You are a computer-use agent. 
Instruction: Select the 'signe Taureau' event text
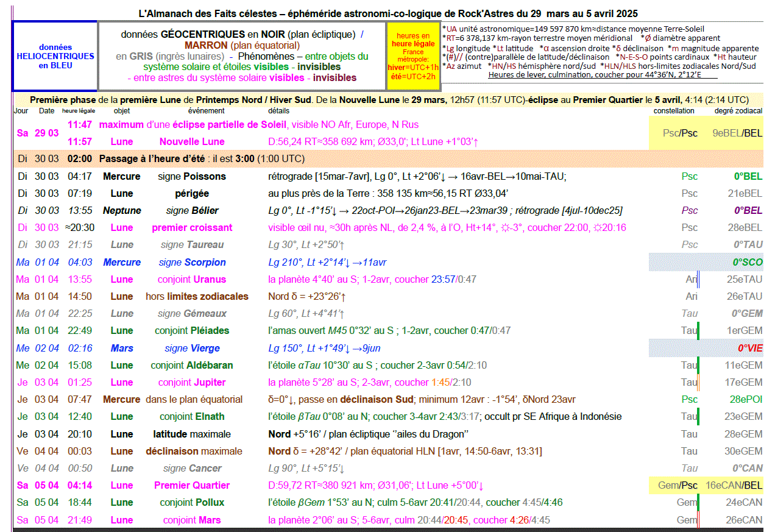coord(192,245)
